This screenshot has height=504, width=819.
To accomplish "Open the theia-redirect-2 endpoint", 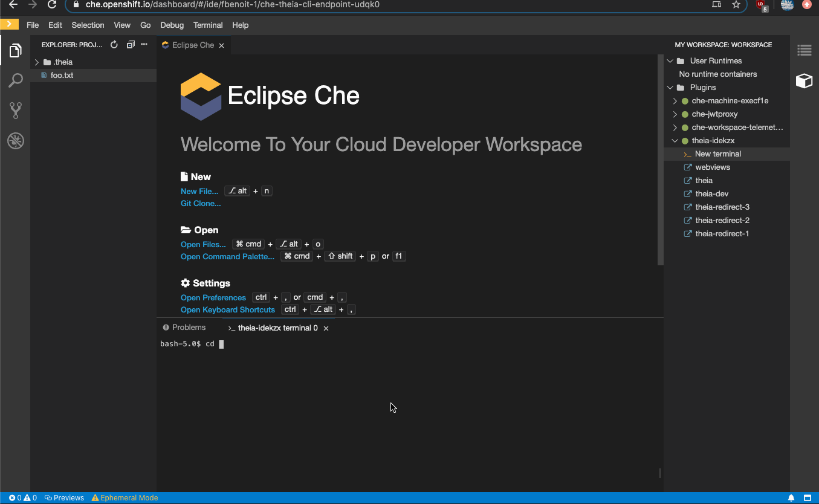I will tap(722, 221).
